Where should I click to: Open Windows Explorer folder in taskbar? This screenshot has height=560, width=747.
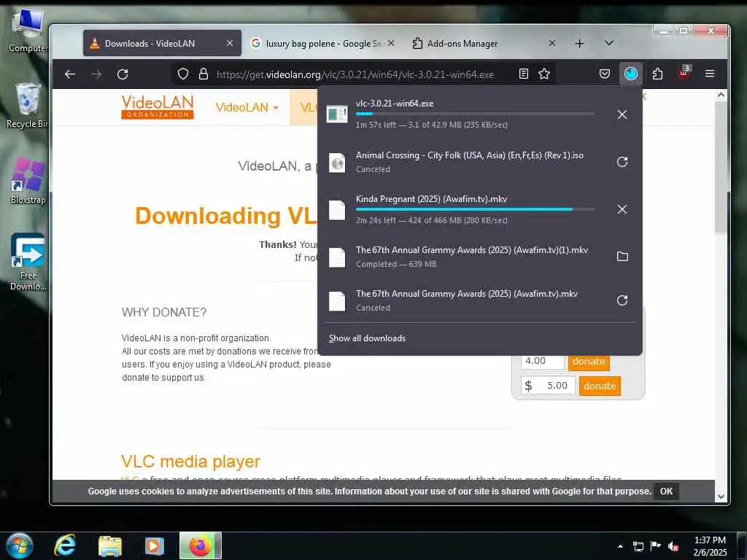[110, 545]
